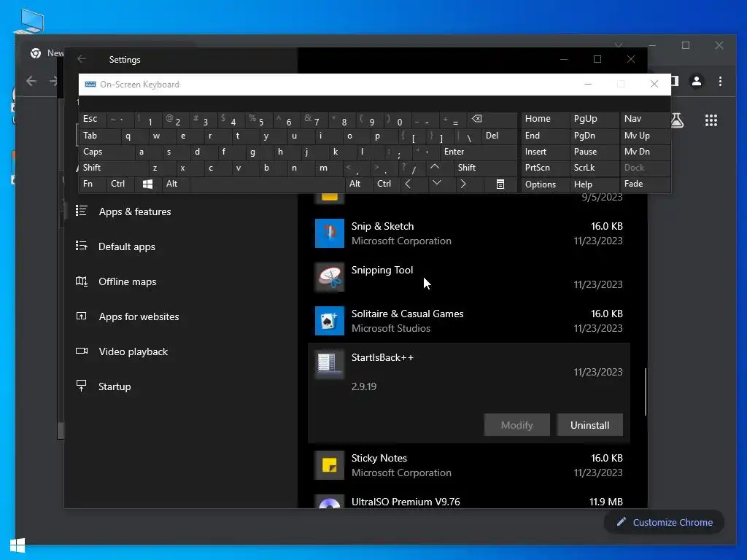Uninstall StartIsBack++
The image size is (747, 560).
589,425
